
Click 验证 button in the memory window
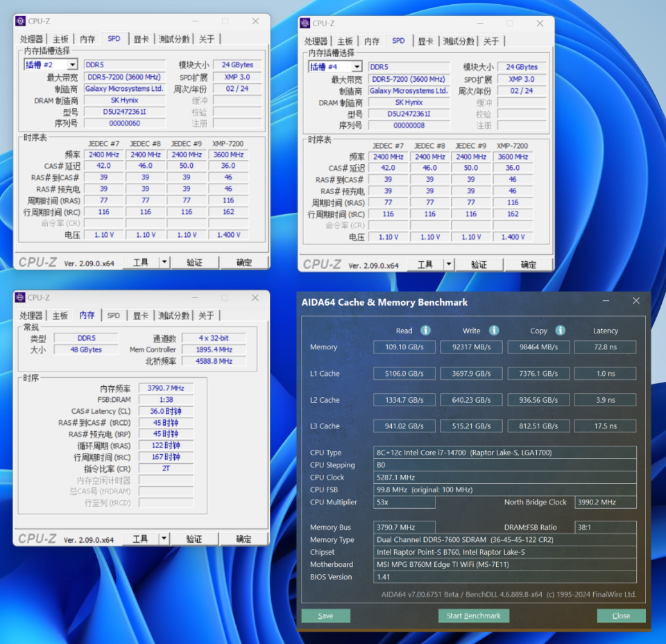click(194, 539)
